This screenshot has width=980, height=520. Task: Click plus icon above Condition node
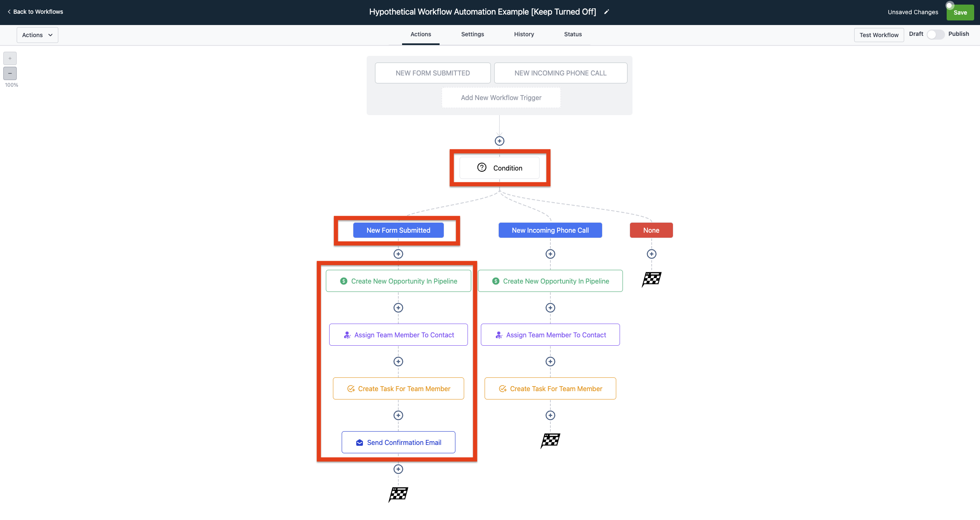[499, 141]
